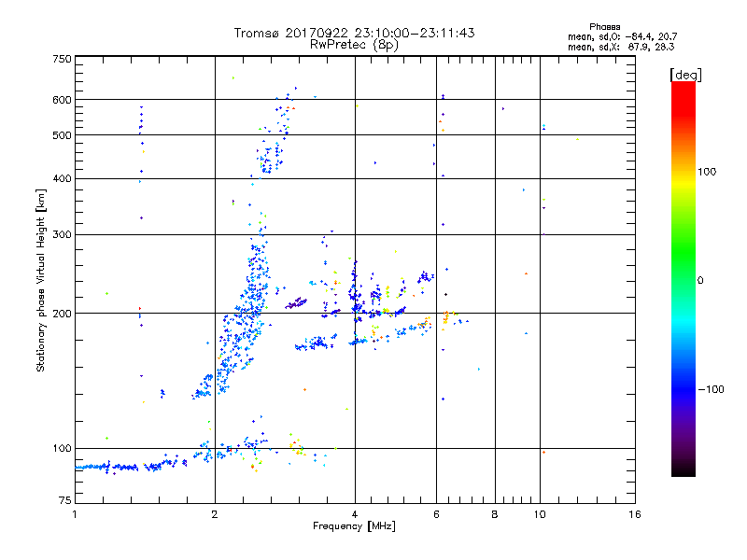Click the colorbar '0' degree label
The image size is (747, 560).
point(700,281)
